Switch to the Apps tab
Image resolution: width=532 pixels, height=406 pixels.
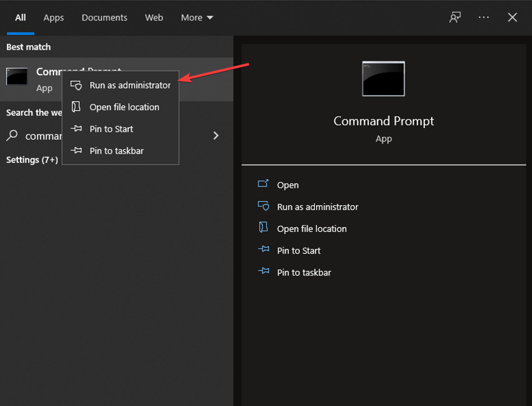[54, 17]
